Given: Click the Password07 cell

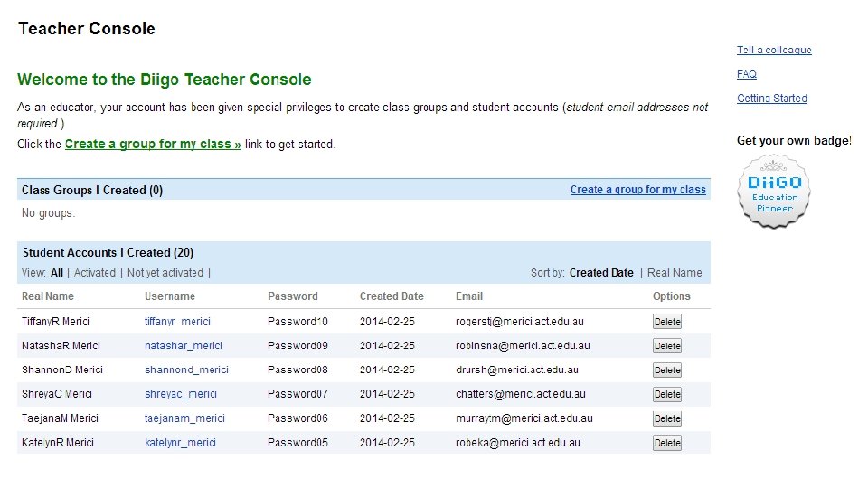Looking at the screenshot, I should point(297,394).
